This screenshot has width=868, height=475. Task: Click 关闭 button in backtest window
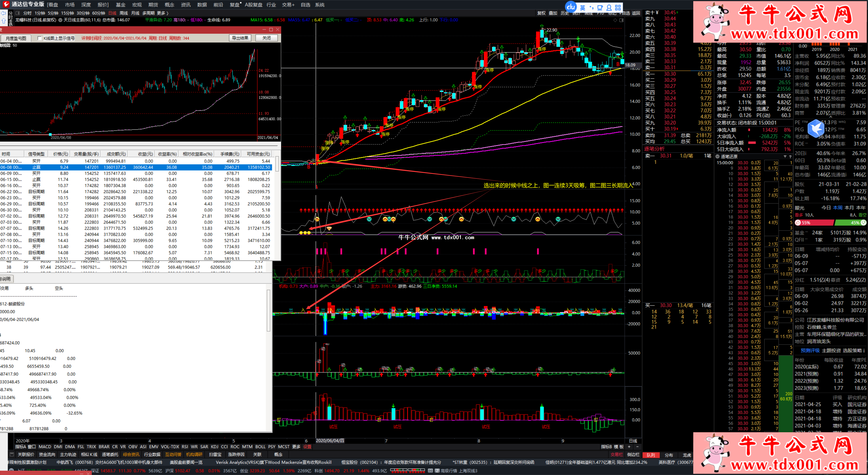pos(267,38)
